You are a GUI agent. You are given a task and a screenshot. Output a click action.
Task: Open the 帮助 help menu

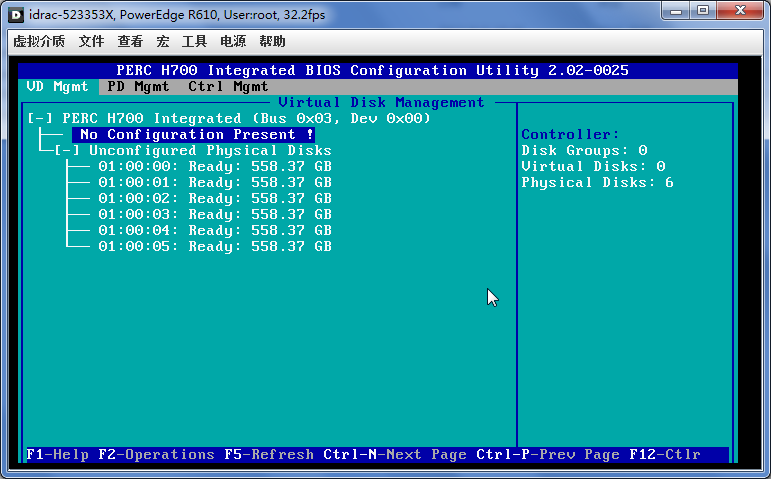click(x=272, y=41)
